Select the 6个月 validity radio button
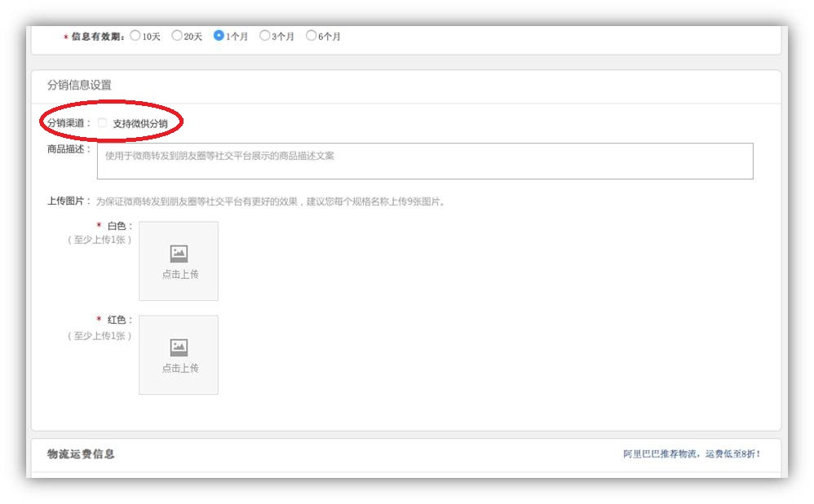Viewport: 814px width, 504px height. pos(311,35)
